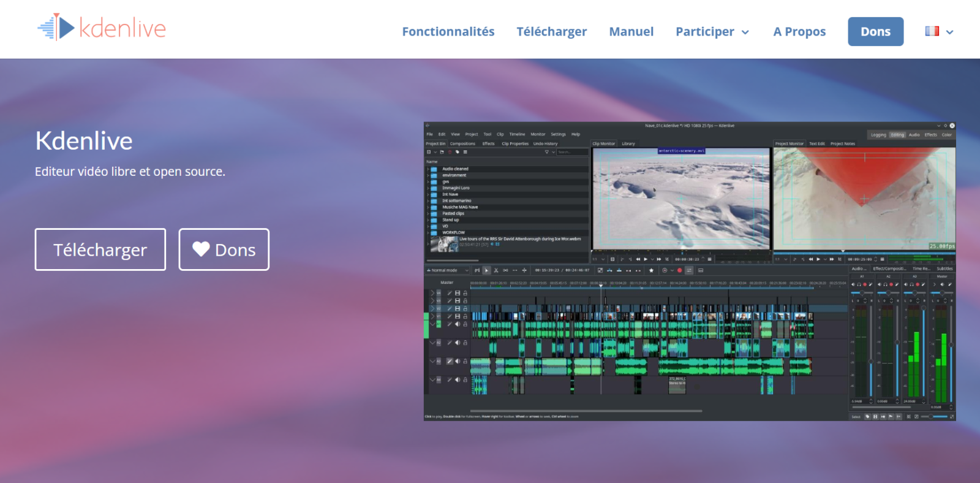Open the Fonctionnalités page from the navbar
The image size is (980, 483).
448,31
